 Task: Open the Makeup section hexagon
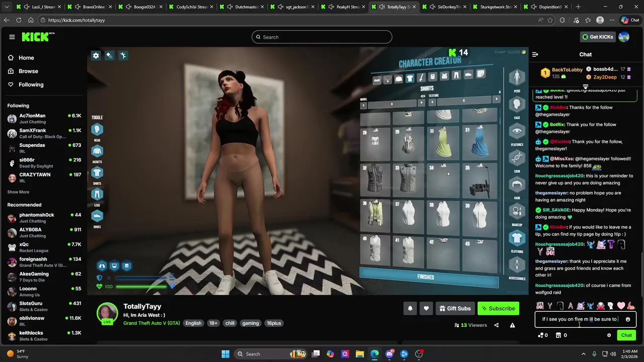(x=517, y=211)
